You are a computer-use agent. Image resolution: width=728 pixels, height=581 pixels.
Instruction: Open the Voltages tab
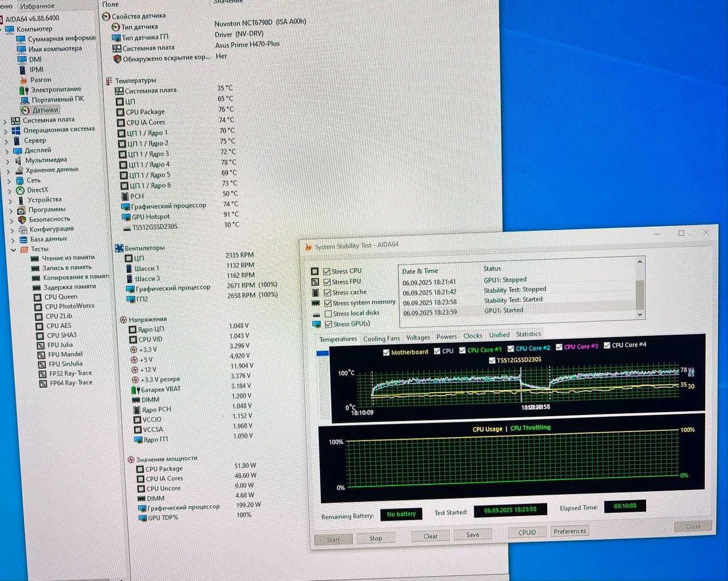[x=418, y=338]
